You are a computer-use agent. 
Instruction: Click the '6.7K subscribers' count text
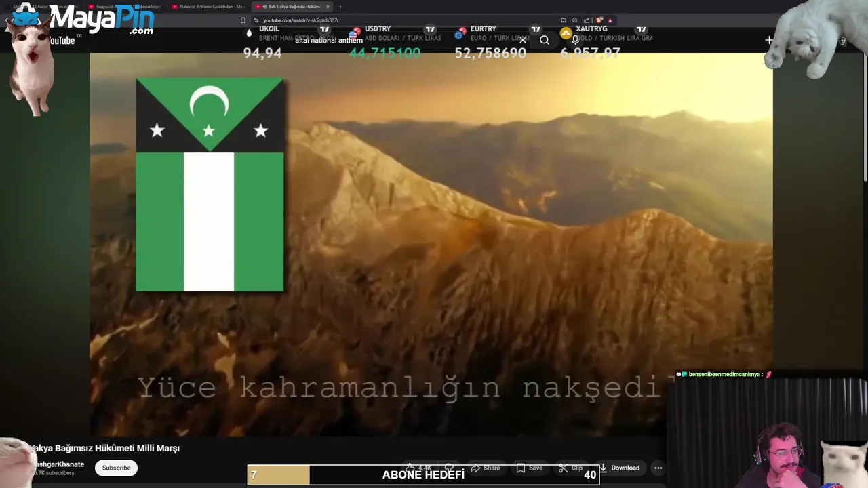[54, 473]
